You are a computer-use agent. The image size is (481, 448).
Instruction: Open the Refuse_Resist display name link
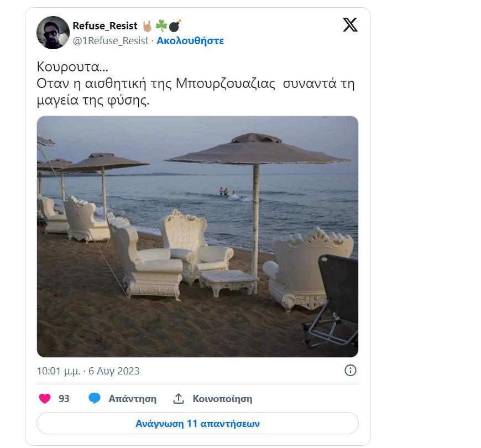click(x=105, y=26)
